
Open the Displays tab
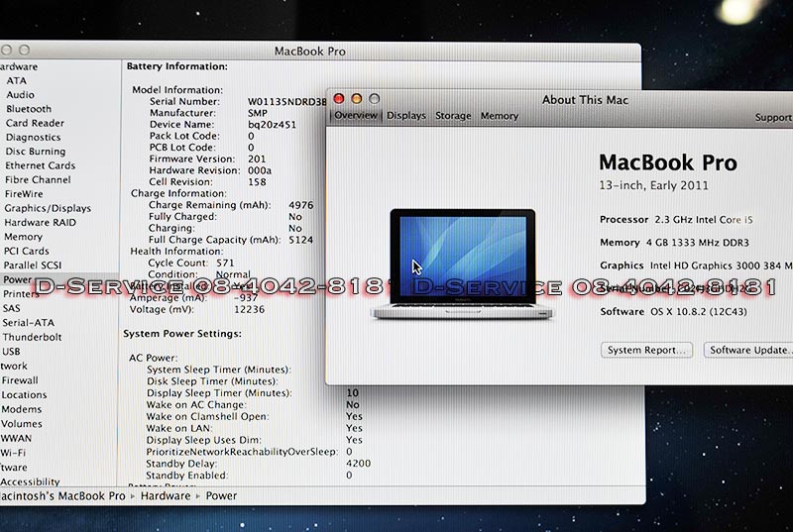tap(406, 116)
